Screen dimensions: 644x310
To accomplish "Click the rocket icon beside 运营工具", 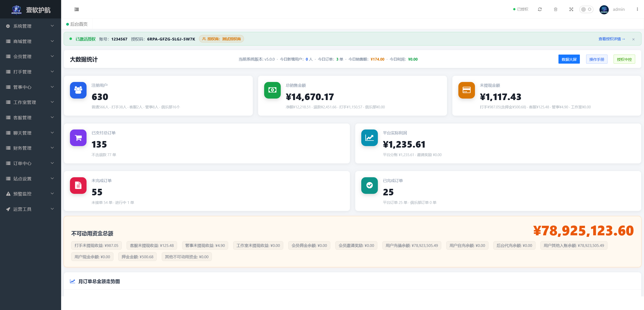I will tap(8, 209).
